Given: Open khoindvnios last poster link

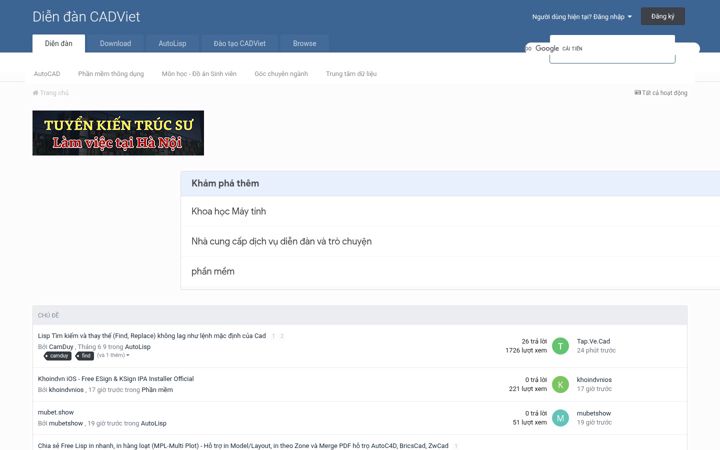Looking at the screenshot, I should [x=594, y=380].
